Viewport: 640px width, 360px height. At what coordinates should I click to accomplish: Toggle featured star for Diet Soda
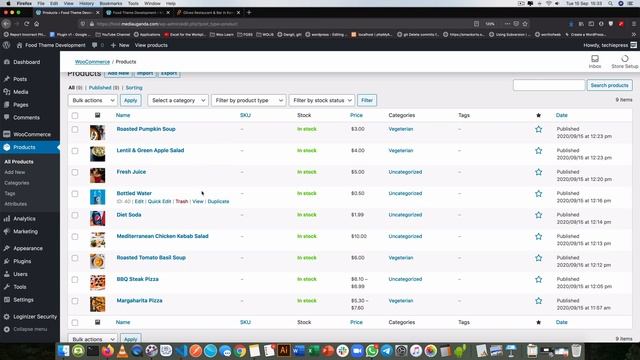click(x=538, y=215)
